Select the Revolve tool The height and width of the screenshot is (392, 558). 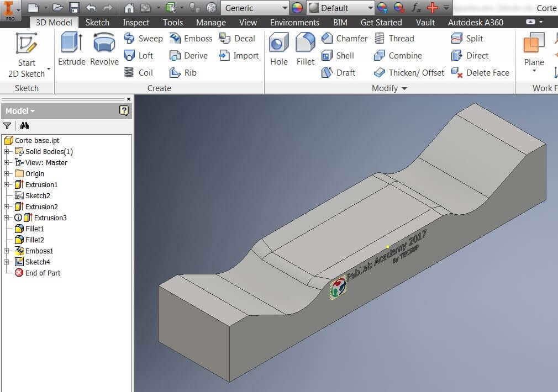tap(104, 49)
